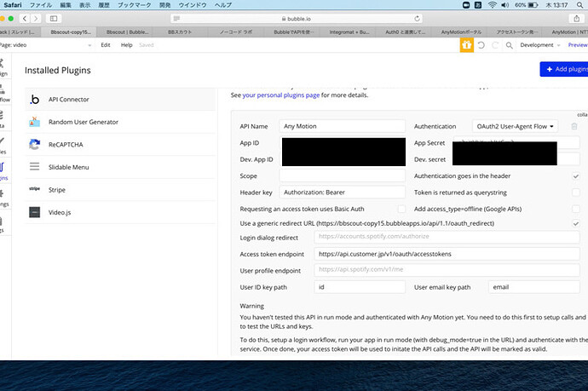Open Design tab in Bubble sidebar
Viewport: 588px width, 391px height.
(x=3, y=67)
